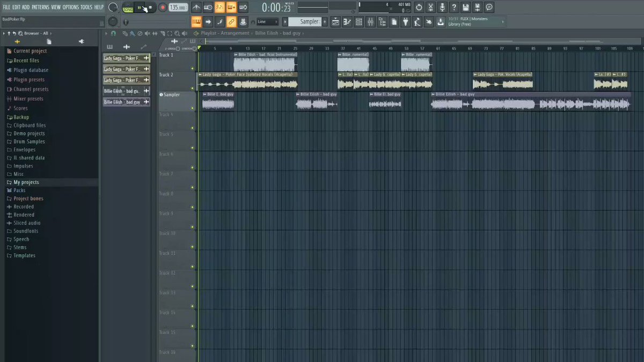Select the zoom magnifier tool in playlist
Image resolution: width=644 pixels, height=362 pixels.
[177, 33]
